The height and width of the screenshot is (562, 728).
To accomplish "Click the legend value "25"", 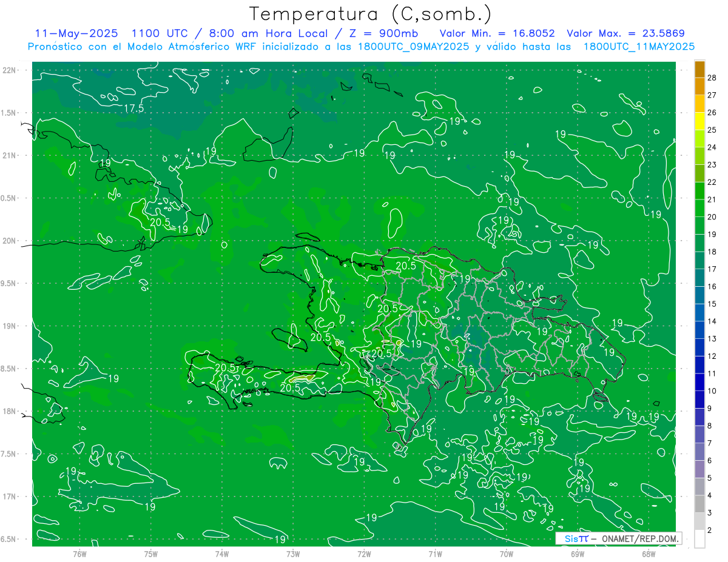I will click(712, 130).
